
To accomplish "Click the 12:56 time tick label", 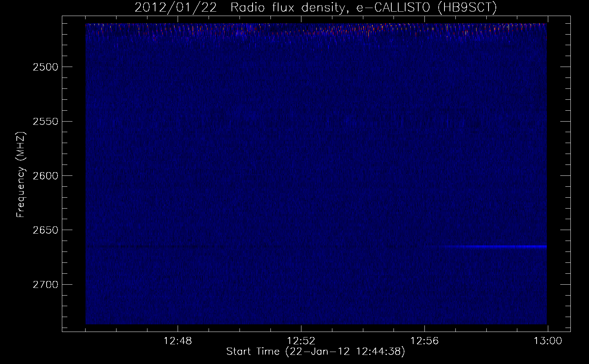I will [x=424, y=341].
